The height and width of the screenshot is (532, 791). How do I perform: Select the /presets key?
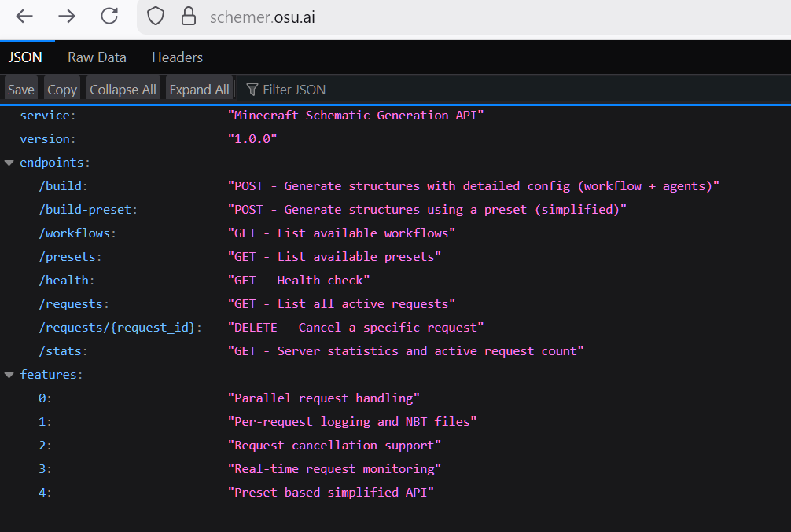coord(70,257)
